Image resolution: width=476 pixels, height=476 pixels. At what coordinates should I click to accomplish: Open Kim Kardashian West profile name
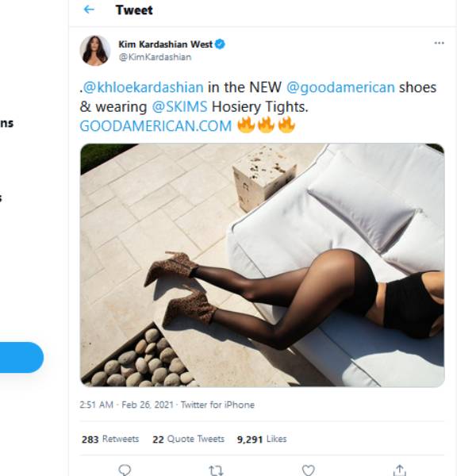pyautogui.click(x=166, y=44)
